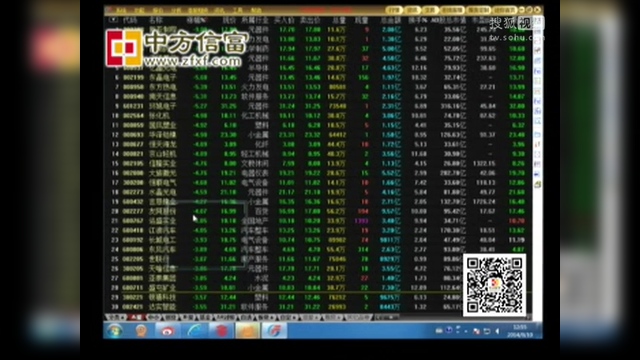Click the 行情 button in title bar
Image resolution: width=640 pixels, height=360 pixels.
click(x=393, y=10)
